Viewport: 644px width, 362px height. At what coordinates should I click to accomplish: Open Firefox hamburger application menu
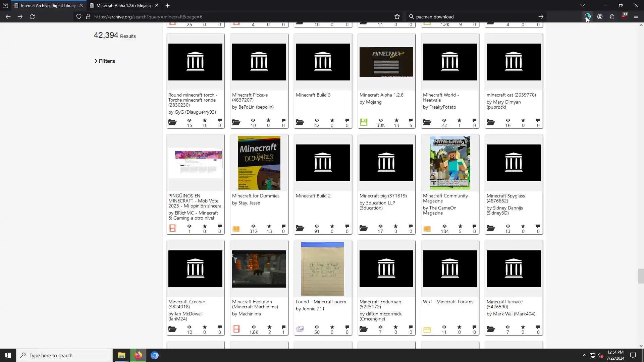pyautogui.click(x=636, y=17)
